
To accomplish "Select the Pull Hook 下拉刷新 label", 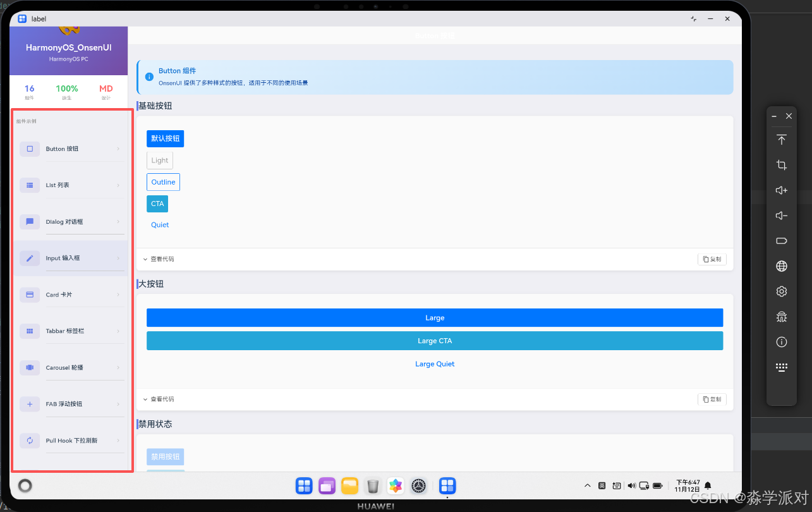I will point(71,441).
